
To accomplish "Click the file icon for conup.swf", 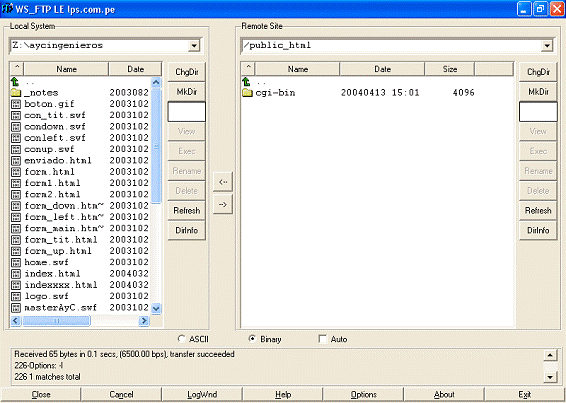I will 16,149.
